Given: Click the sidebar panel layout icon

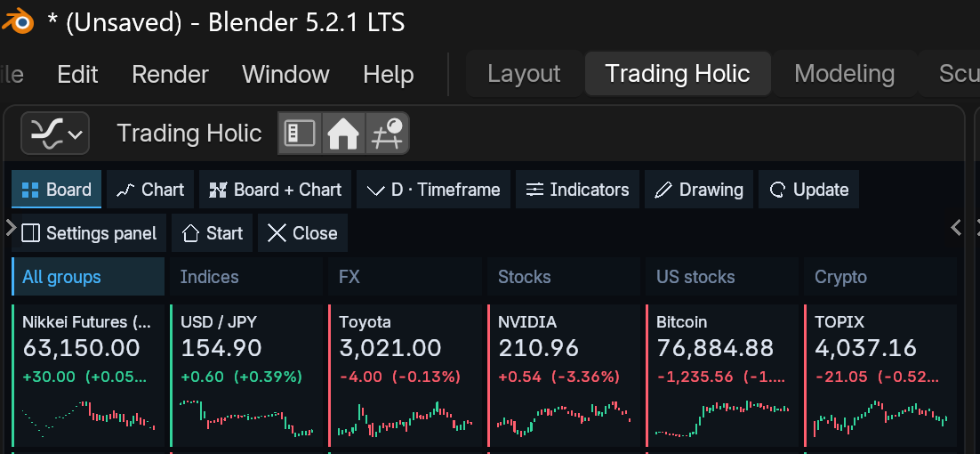Looking at the screenshot, I should [x=300, y=134].
